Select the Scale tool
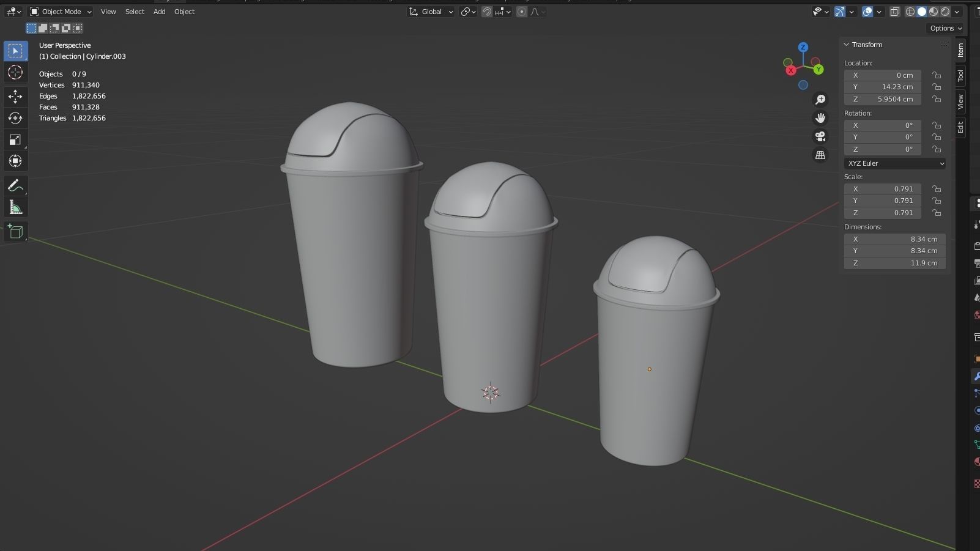 click(15, 139)
